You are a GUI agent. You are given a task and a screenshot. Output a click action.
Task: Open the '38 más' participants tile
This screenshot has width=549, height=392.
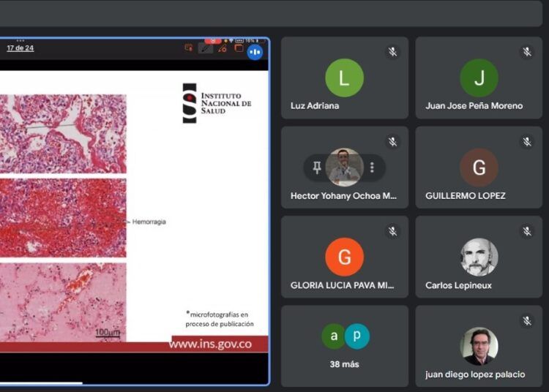[x=345, y=346]
